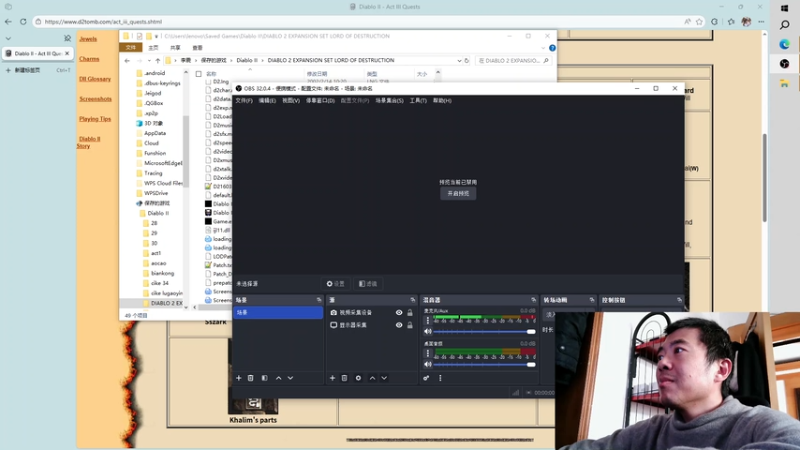Click Explorer help question mark icon
This screenshot has height=450, width=800.
pos(552,48)
